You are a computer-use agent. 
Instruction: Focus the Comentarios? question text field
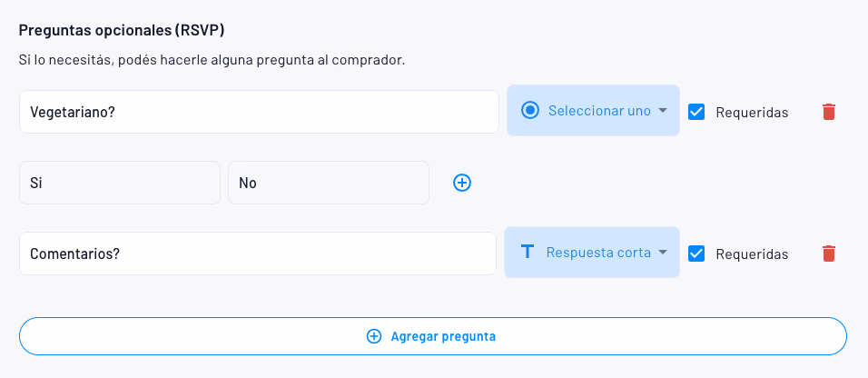[x=257, y=254]
